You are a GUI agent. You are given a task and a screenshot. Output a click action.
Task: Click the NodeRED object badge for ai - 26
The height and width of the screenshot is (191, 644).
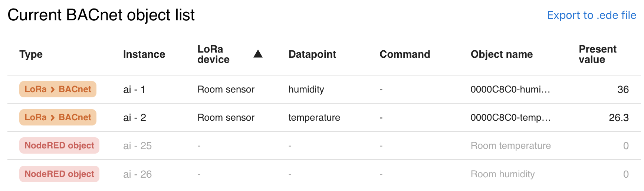pos(59,174)
